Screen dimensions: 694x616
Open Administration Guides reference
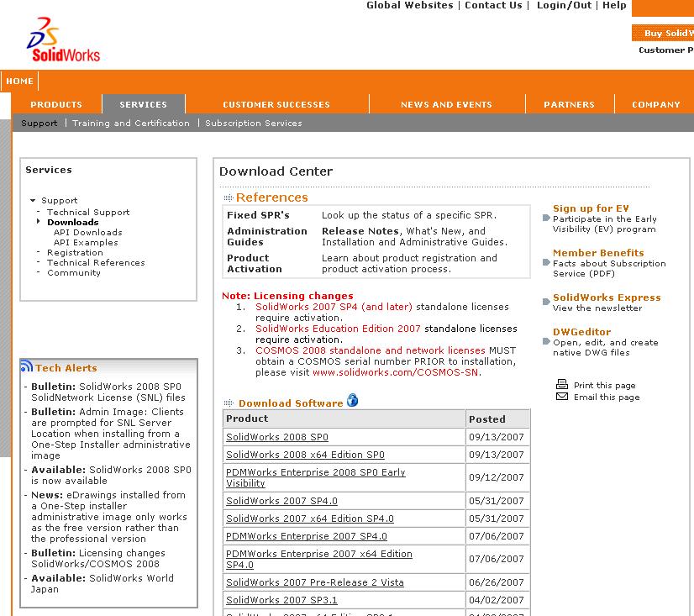[267, 236]
